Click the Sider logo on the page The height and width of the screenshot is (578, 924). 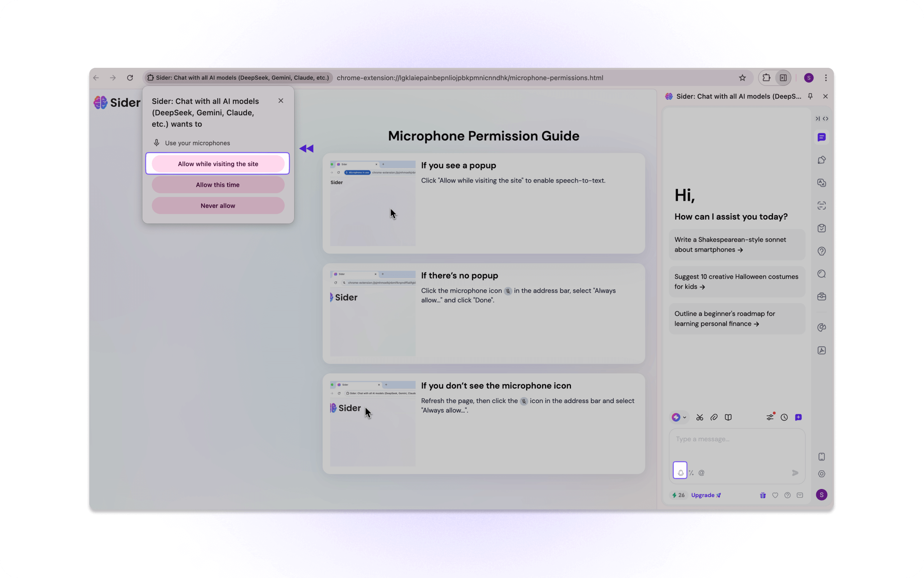pos(117,102)
